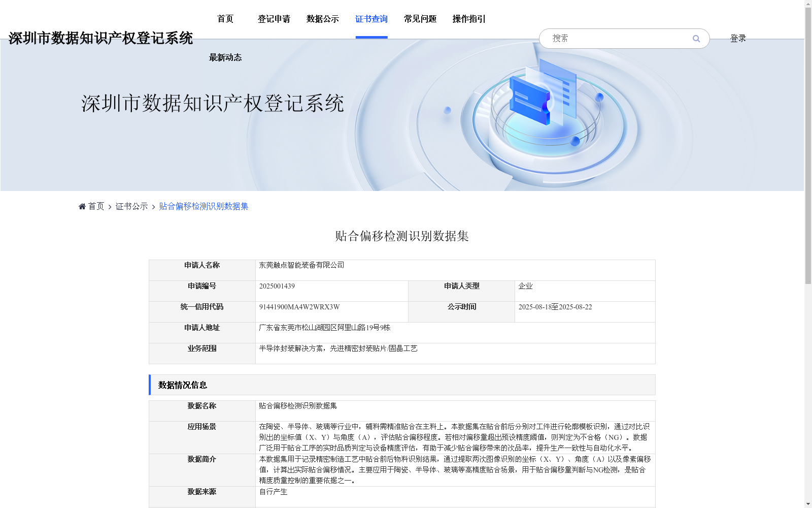Open the 操作指引 menu item
Screen dimensions: 812x508
click(x=469, y=19)
